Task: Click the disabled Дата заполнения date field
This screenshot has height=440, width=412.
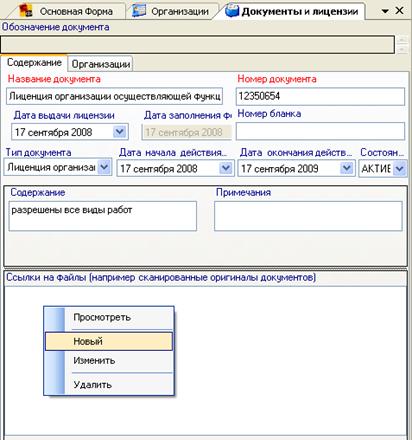Action: [x=187, y=132]
